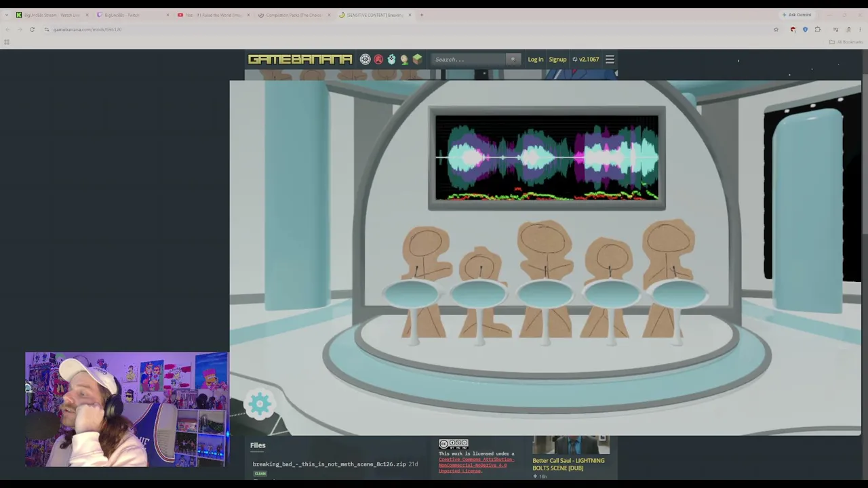This screenshot has height=488, width=868.
Task: Open the teal character game icon
Action: (391, 60)
